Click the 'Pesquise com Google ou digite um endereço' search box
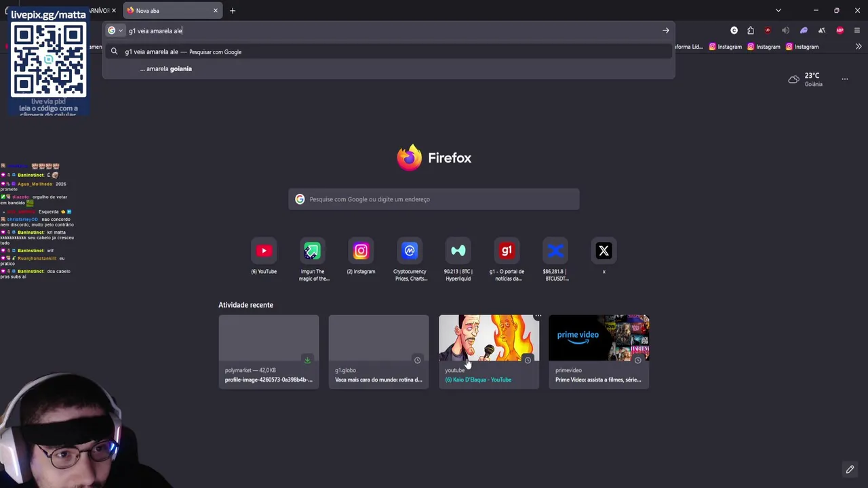This screenshot has width=868, height=488. [x=434, y=199]
